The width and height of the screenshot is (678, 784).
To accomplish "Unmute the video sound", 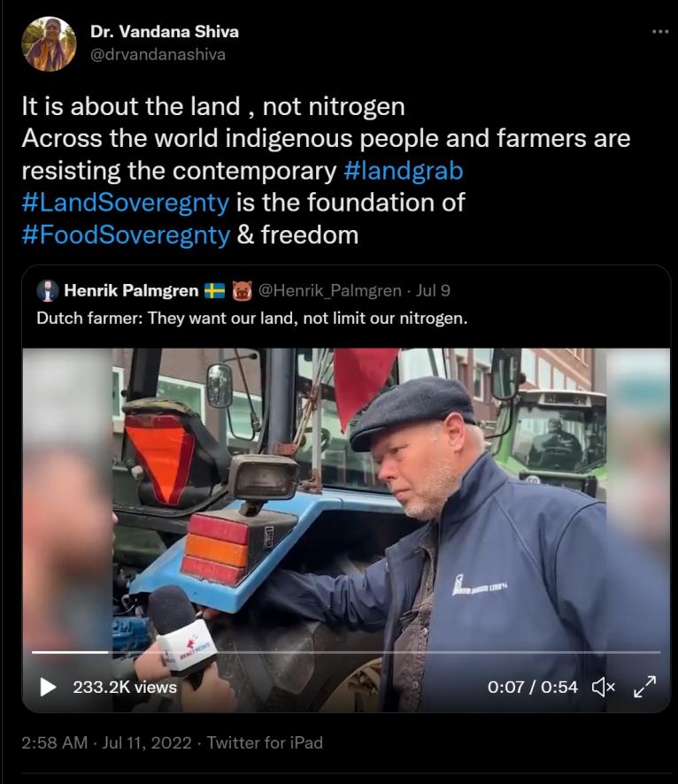I will tap(604, 687).
